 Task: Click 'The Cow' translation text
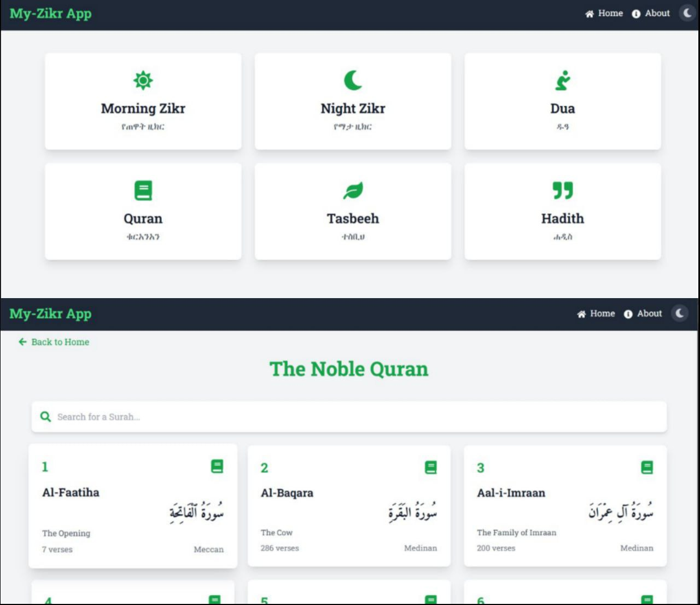(x=277, y=532)
